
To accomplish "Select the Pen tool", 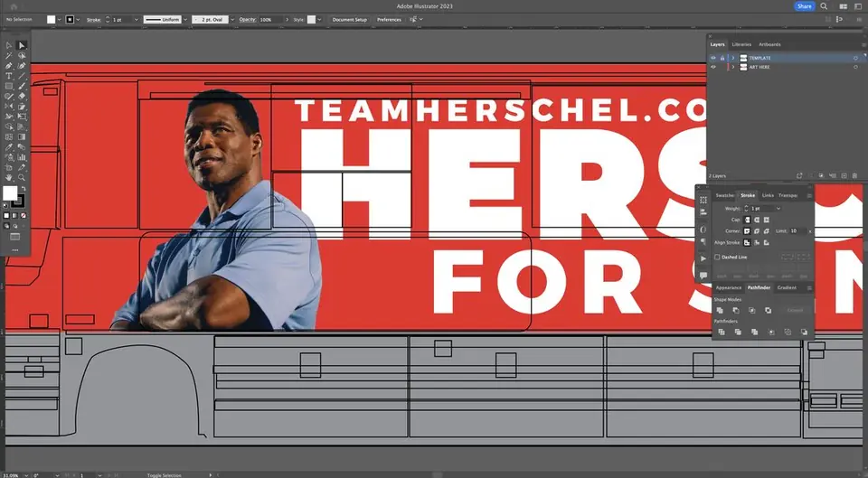I will [x=9, y=66].
